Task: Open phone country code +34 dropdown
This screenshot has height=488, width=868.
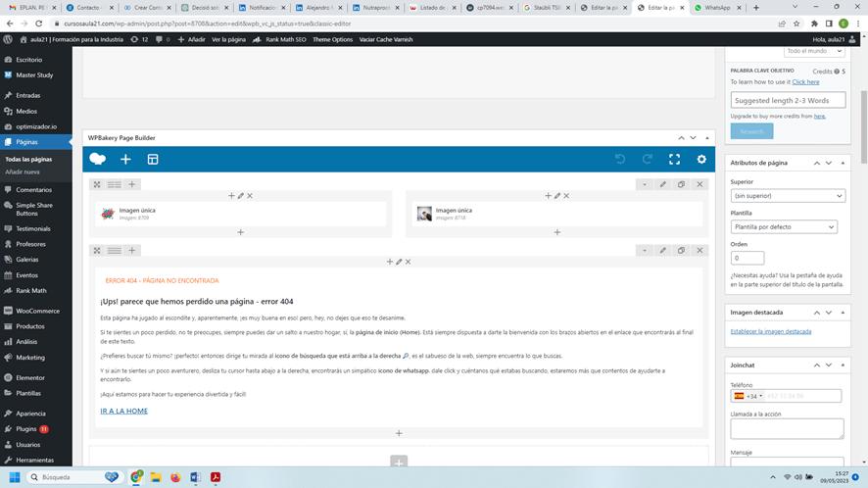Action: click(747, 396)
